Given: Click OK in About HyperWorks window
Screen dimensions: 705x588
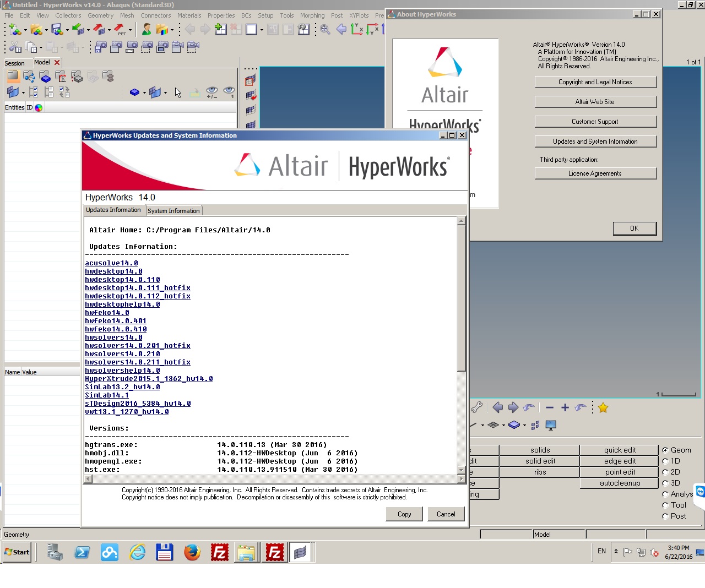Looking at the screenshot, I should 634,228.
